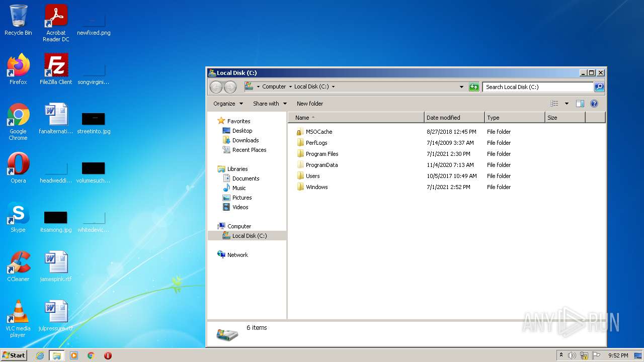Open the Opera desktop shortcut
This screenshot has width=644, height=362.
click(x=18, y=168)
